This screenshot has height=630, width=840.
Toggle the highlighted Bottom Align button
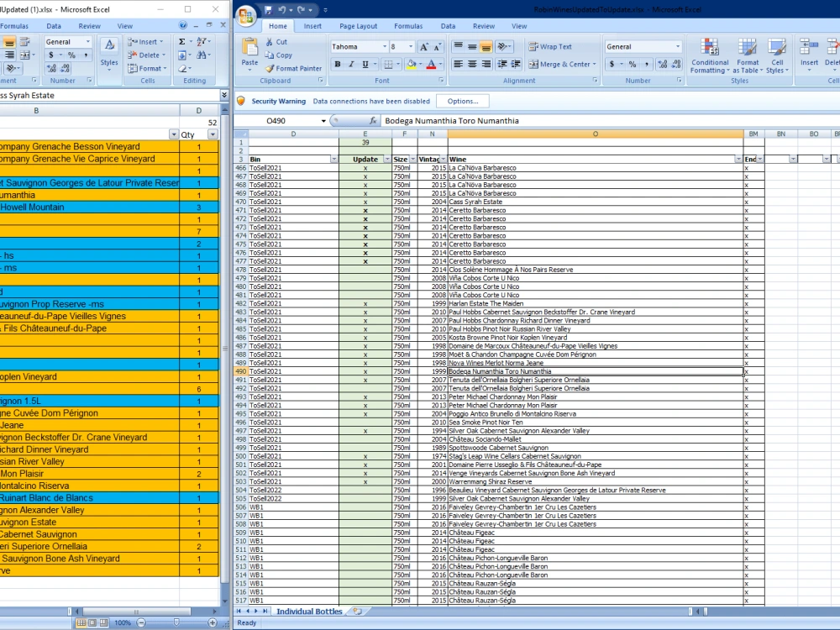(486, 47)
